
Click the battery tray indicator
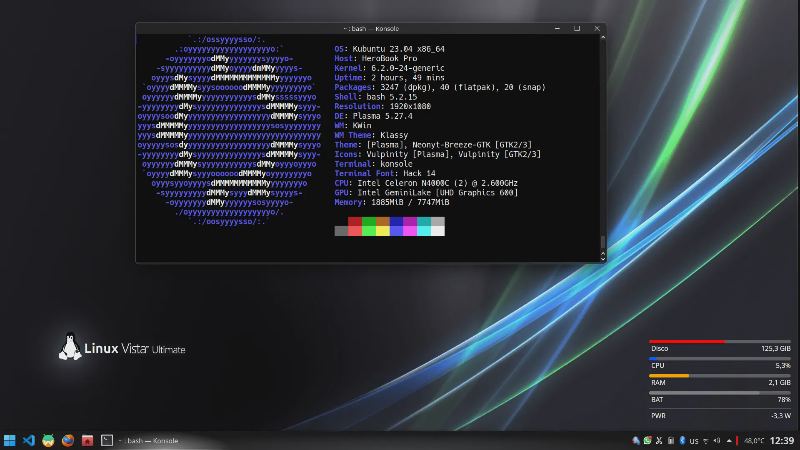[670, 441]
